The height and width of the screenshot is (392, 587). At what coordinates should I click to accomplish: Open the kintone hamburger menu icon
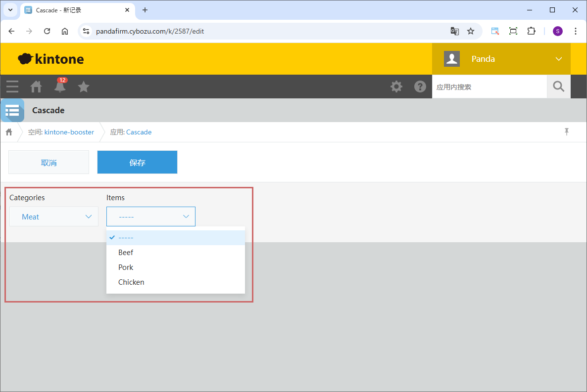point(12,87)
